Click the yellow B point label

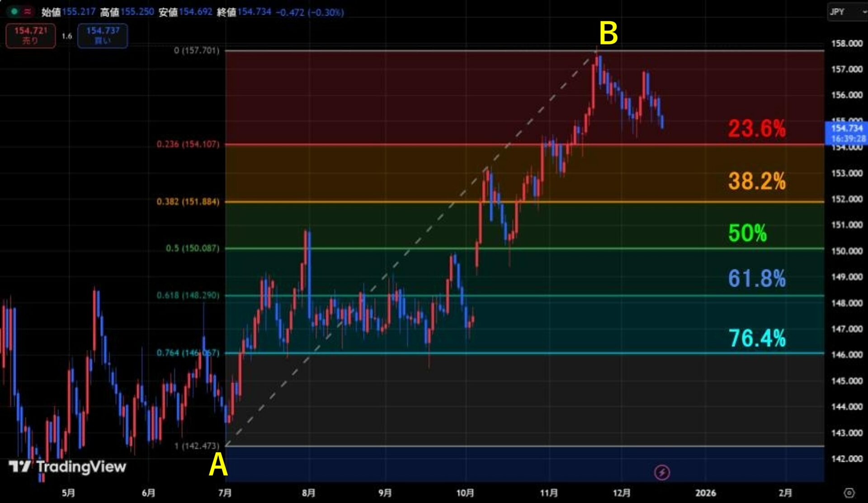pyautogui.click(x=608, y=33)
